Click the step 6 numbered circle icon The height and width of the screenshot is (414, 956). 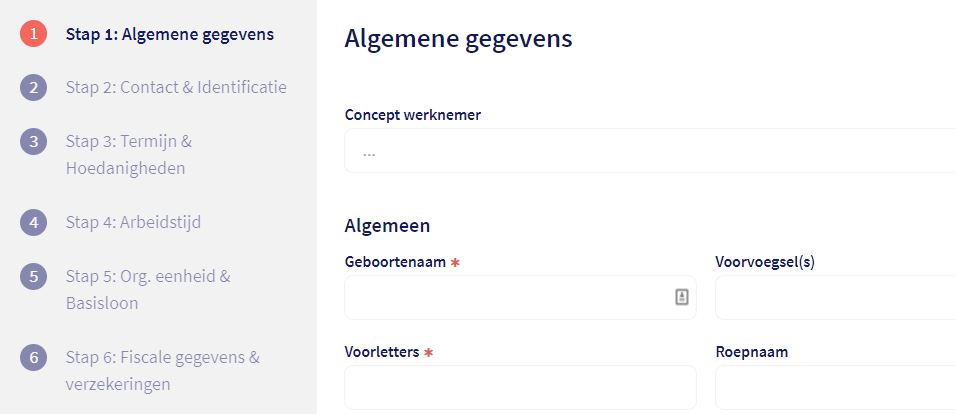(x=33, y=357)
